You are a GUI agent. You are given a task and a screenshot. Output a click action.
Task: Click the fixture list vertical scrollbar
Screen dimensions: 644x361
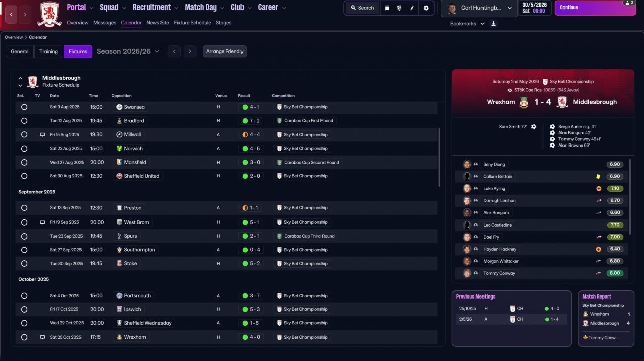[x=440, y=157]
